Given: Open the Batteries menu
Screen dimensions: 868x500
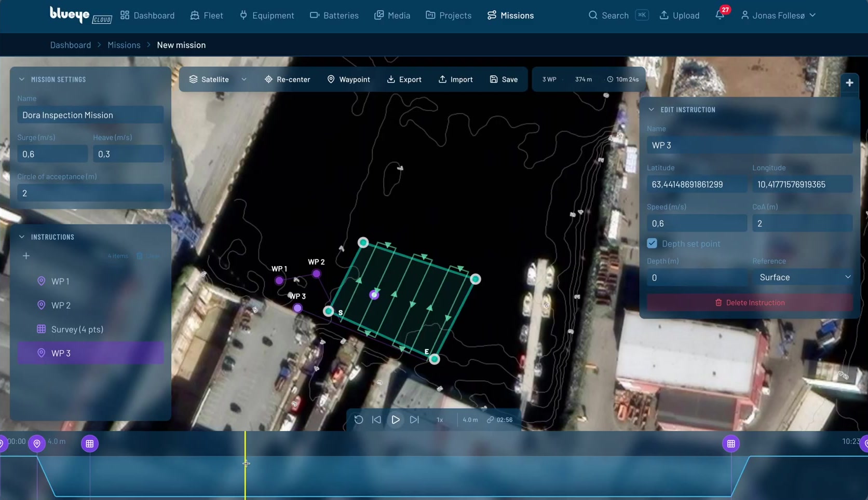Looking at the screenshot, I should tap(334, 16).
